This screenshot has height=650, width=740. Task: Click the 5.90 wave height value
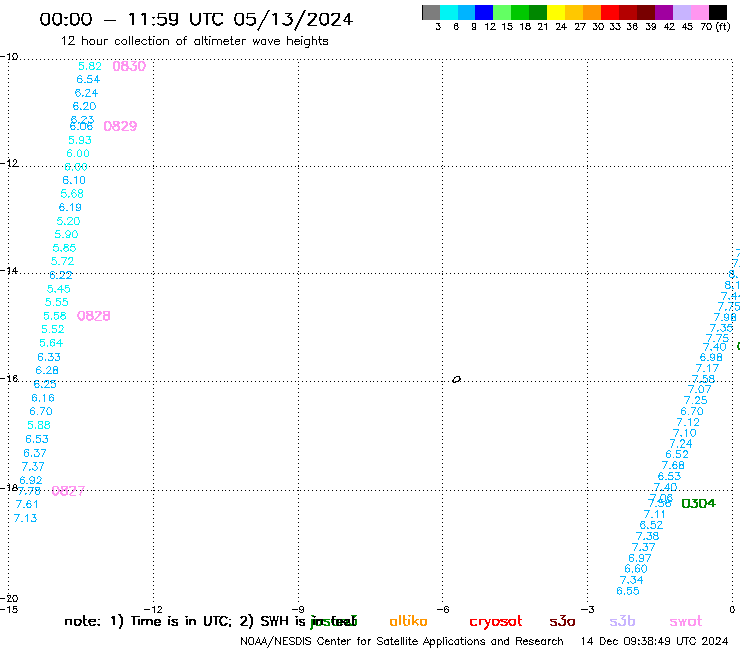66,234
